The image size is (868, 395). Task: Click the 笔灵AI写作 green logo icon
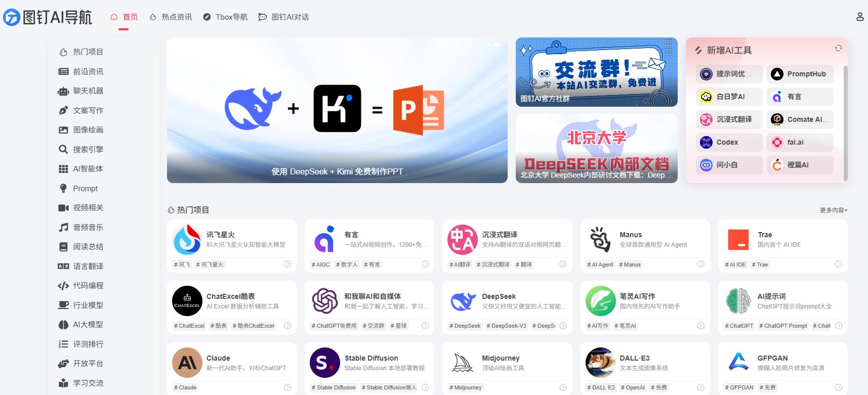coord(600,301)
